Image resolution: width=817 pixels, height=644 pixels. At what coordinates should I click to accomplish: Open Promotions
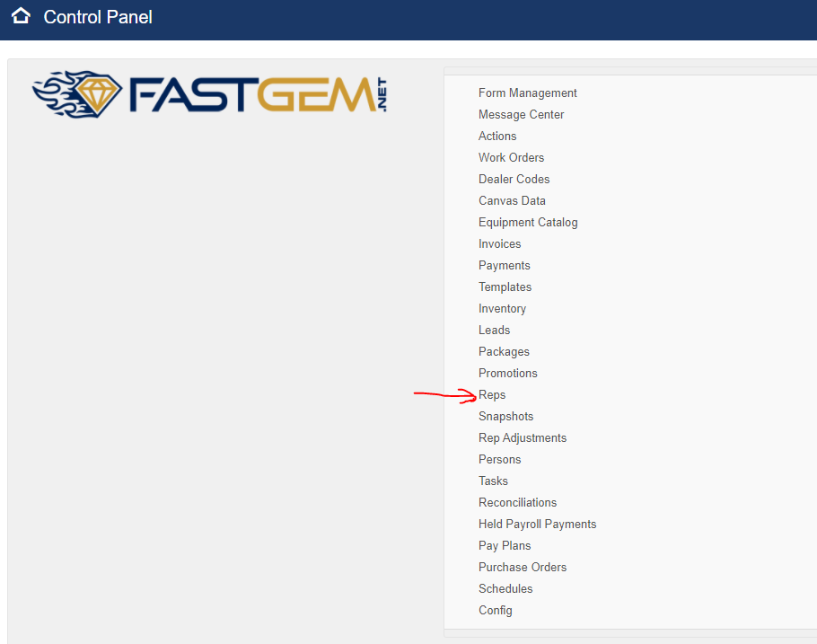coord(507,374)
